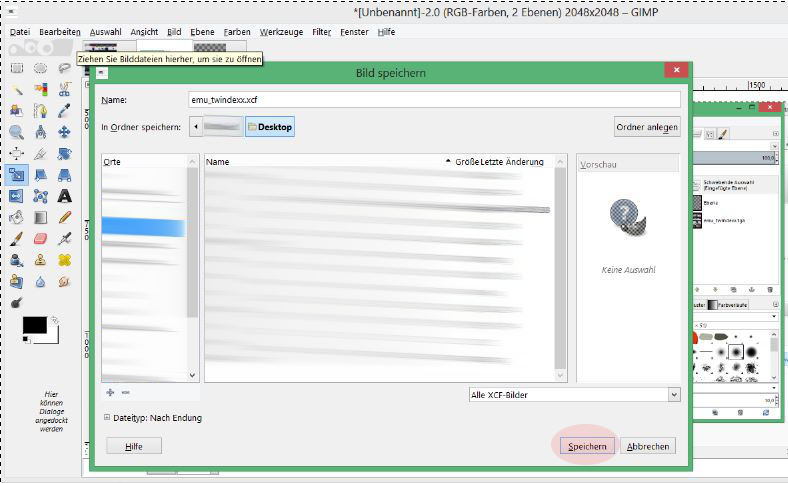
Task: Select the Ellipse Select tool
Action: [x=40, y=68]
